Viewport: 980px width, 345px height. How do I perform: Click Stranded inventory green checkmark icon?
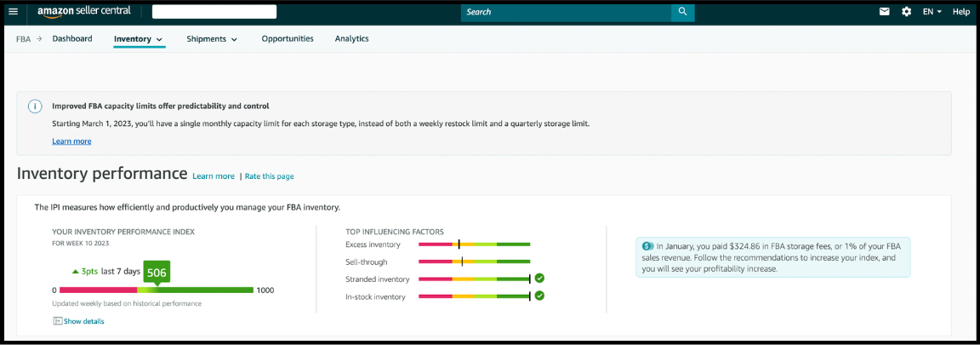(539, 278)
